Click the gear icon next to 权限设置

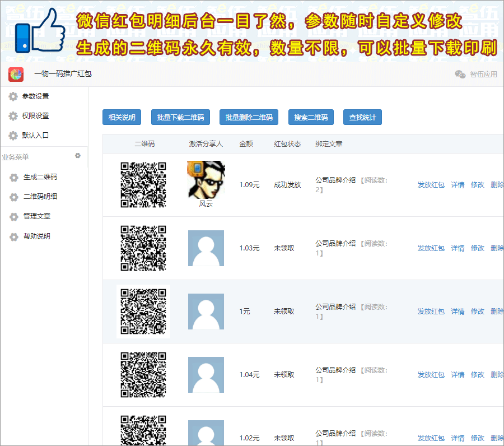point(13,116)
